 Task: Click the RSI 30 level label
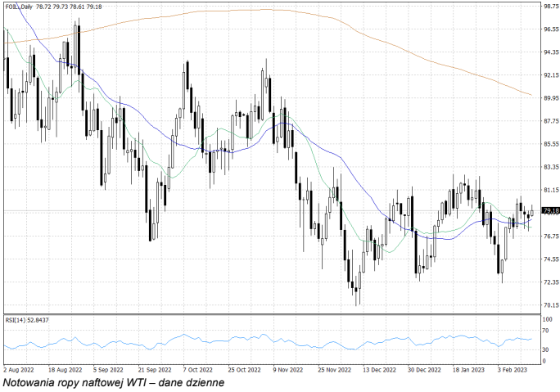pyautogui.click(x=547, y=349)
